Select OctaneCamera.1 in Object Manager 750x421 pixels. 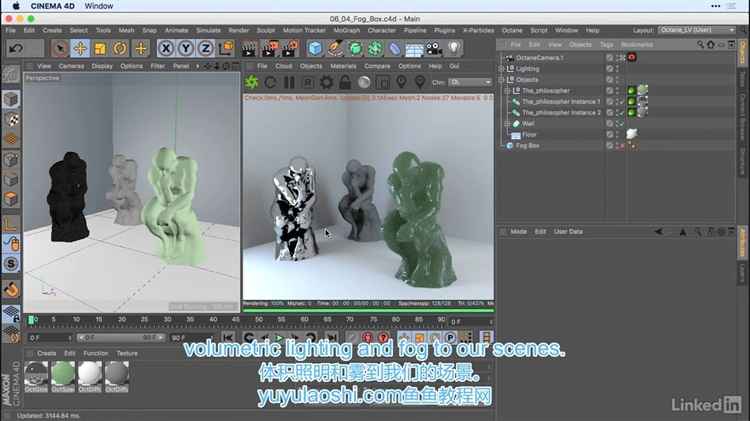pos(540,58)
